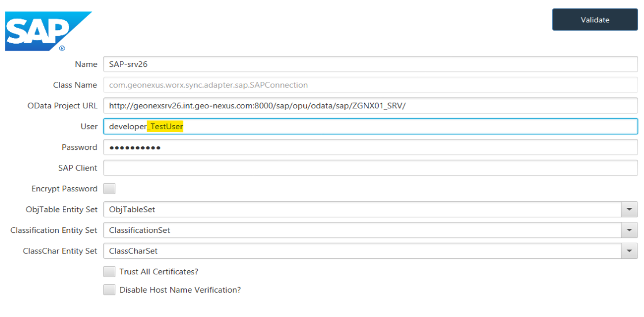The image size is (644, 317).
Task: Click the ClassCharSet combo box text
Action: [x=133, y=251]
